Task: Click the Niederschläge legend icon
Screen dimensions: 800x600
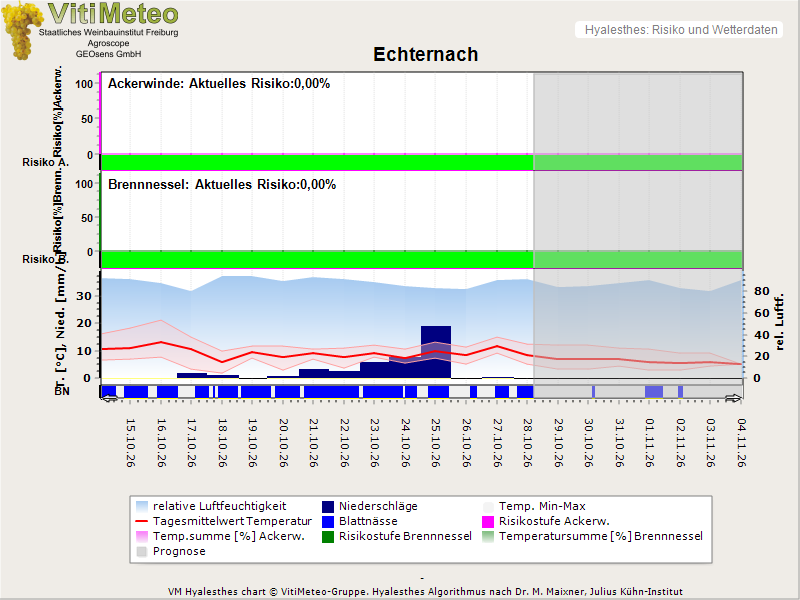Action: pyautogui.click(x=328, y=507)
